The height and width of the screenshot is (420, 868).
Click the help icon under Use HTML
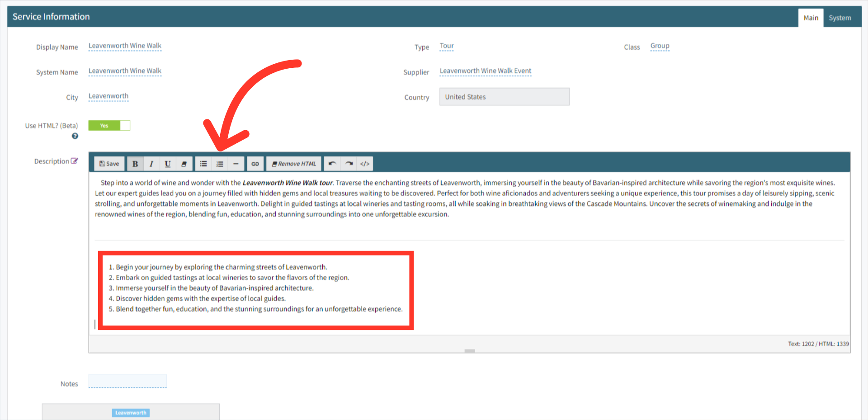pyautogui.click(x=75, y=136)
